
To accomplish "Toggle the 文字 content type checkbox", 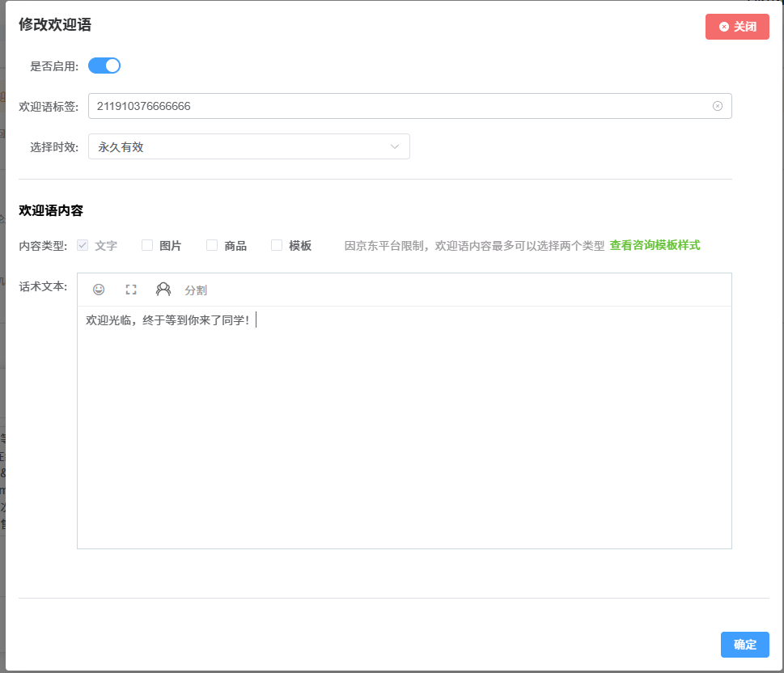I will tap(83, 245).
